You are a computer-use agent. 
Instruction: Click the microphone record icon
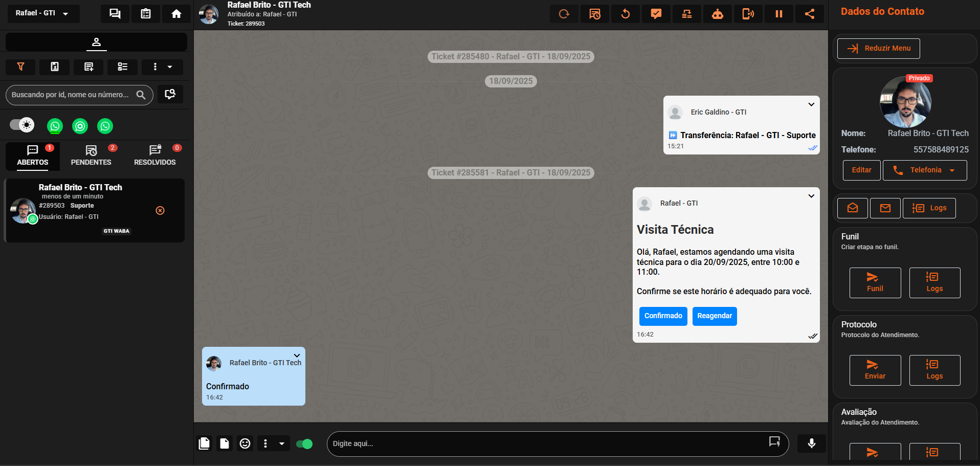pos(811,443)
